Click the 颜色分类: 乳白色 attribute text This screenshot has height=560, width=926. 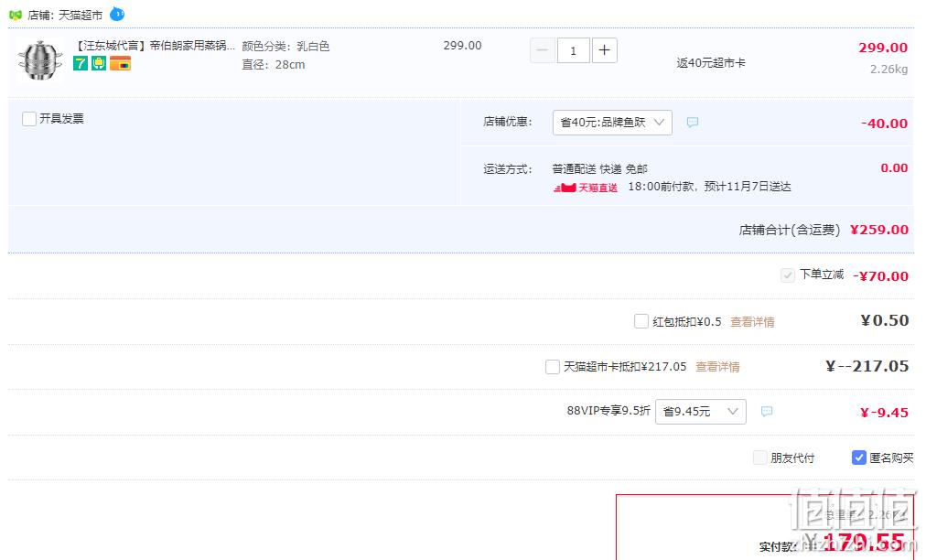click(285, 46)
